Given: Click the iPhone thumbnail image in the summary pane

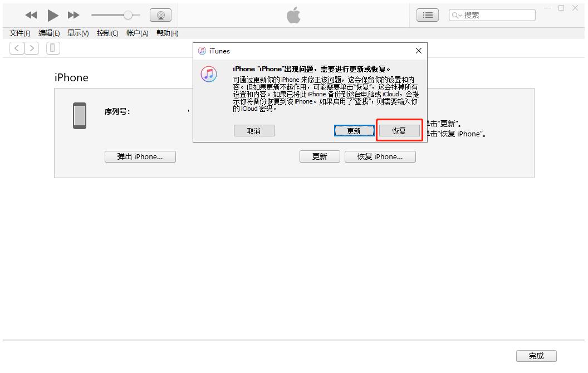Looking at the screenshot, I should pyautogui.click(x=79, y=116).
